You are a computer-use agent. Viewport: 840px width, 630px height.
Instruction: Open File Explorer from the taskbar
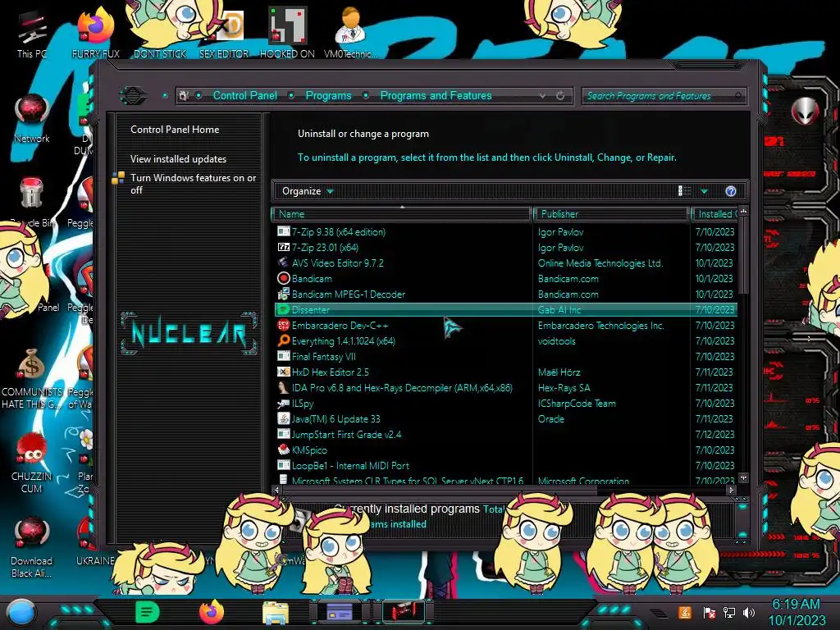[x=276, y=613]
